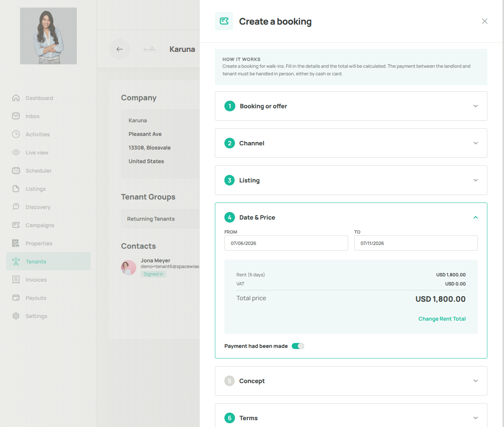Open the Inbox envelope icon
The height and width of the screenshot is (427, 504).
16,116
